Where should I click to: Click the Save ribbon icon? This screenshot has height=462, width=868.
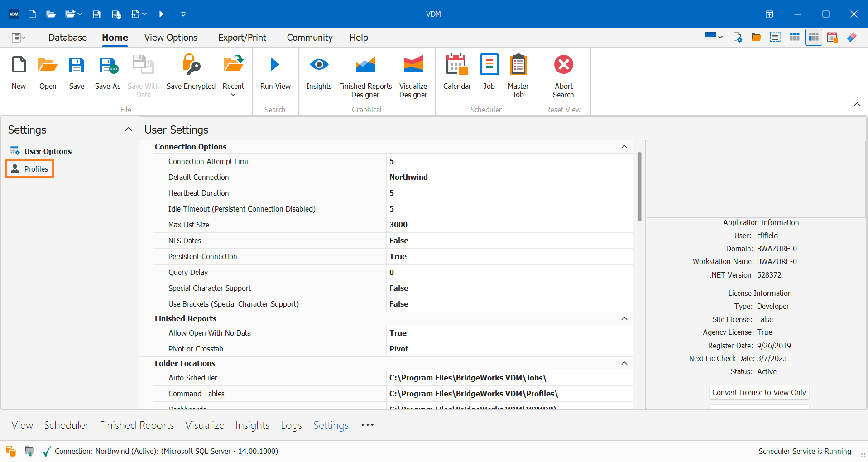77,72
